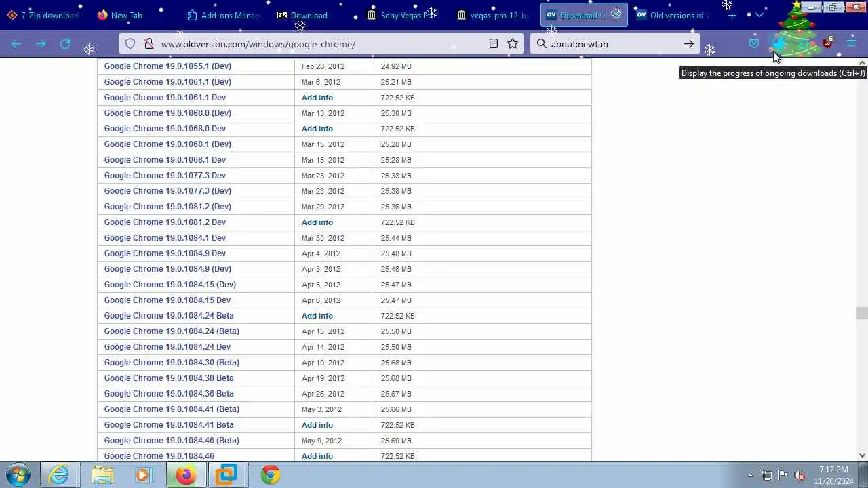Image resolution: width=868 pixels, height=488 pixels.
Task: Open taskbar clock showing 7:12 PM
Action: coord(833,475)
